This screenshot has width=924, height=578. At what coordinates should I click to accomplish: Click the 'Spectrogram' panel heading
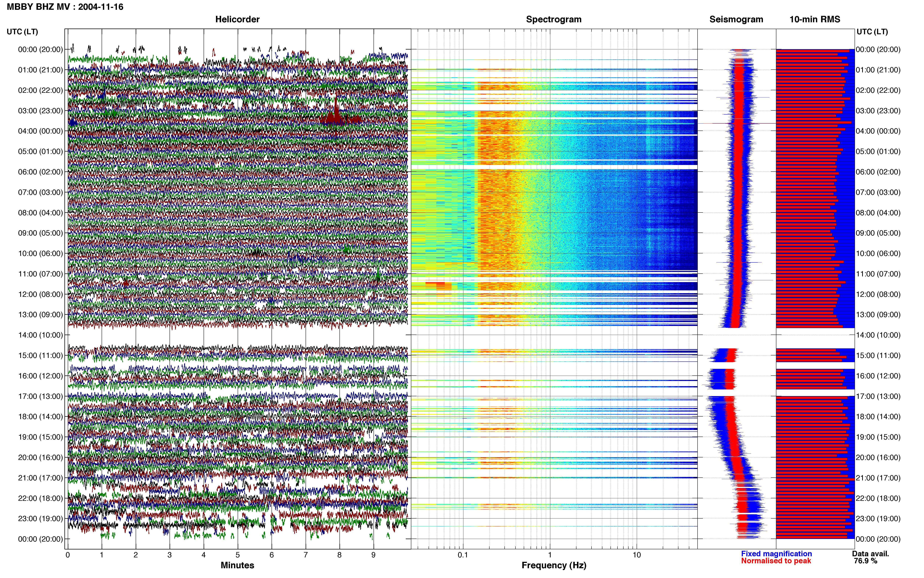(554, 20)
